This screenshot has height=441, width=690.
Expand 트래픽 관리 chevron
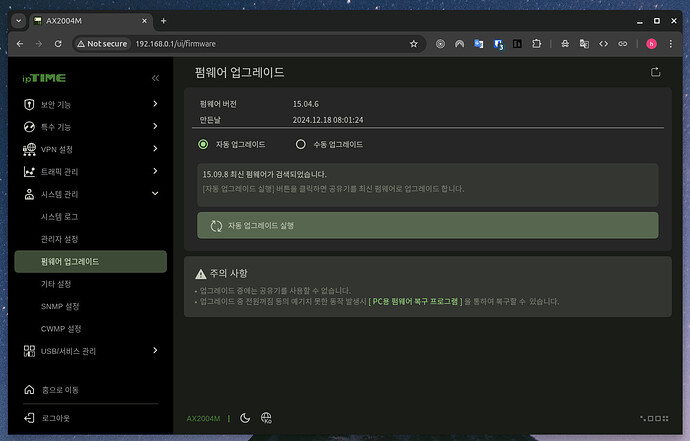[155, 171]
